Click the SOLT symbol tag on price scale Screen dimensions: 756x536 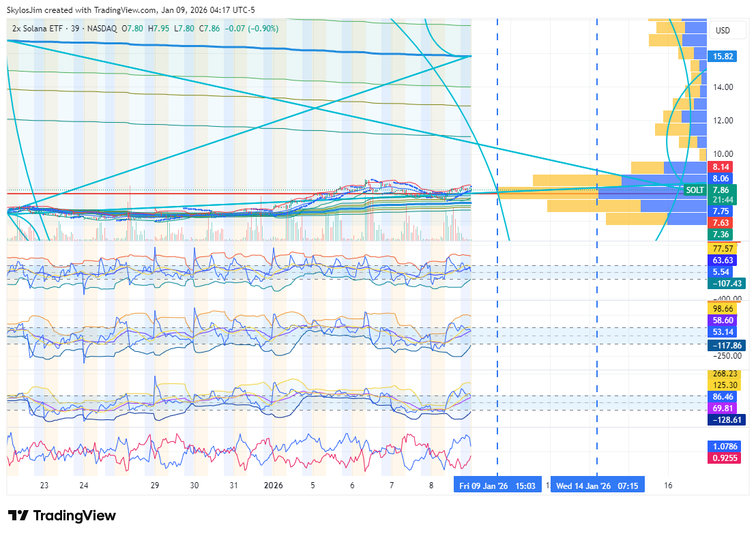(695, 190)
